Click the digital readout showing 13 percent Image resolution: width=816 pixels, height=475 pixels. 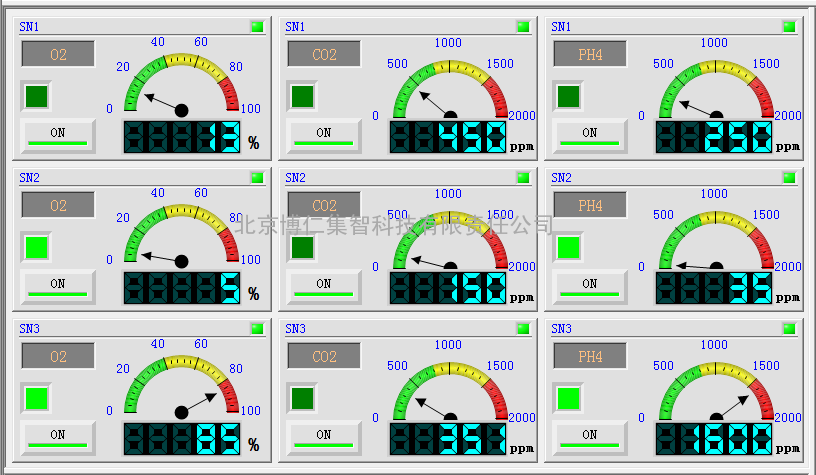tap(182, 137)
